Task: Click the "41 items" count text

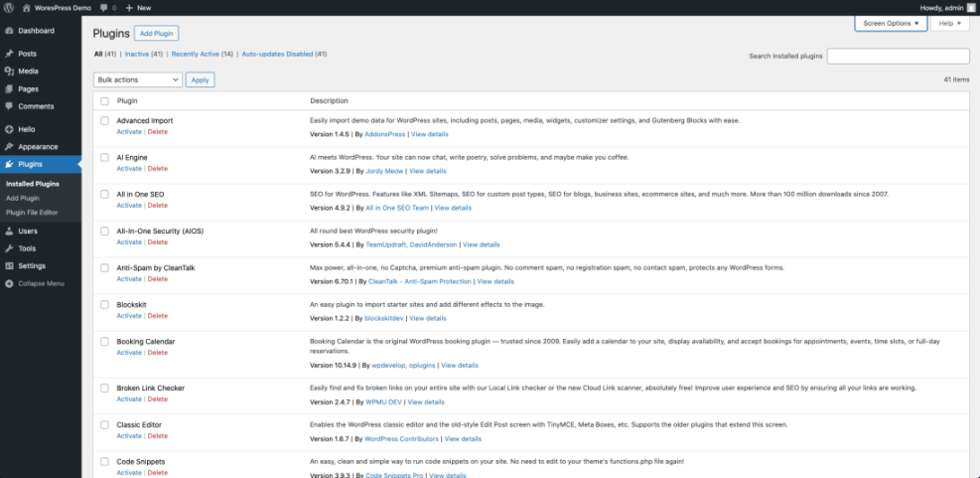Action: (956, 80)
